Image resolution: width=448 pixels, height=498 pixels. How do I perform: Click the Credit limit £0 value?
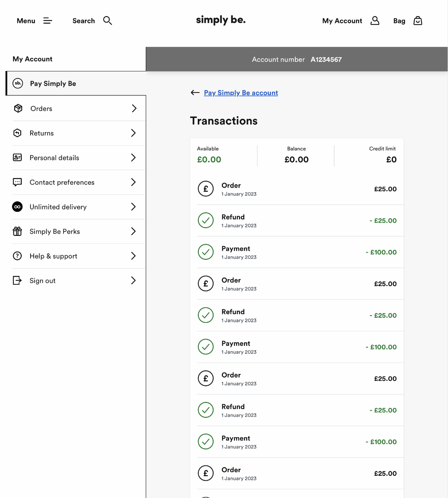point(391,159)
